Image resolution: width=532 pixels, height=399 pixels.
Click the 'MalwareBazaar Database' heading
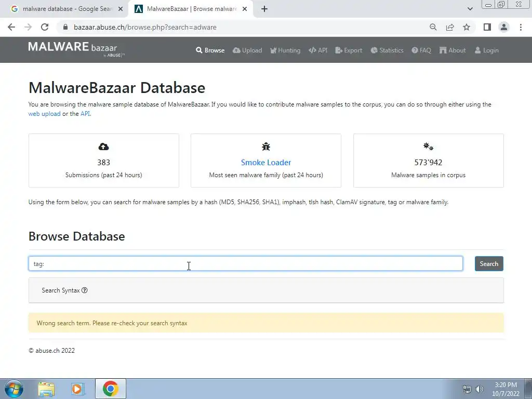click(117, 87)
